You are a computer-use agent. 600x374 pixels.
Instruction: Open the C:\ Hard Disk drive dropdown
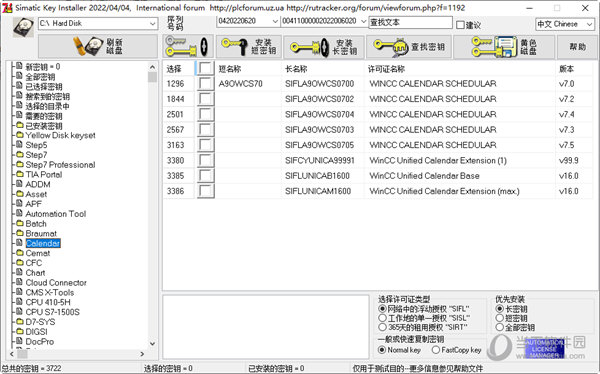pos(98,23)
